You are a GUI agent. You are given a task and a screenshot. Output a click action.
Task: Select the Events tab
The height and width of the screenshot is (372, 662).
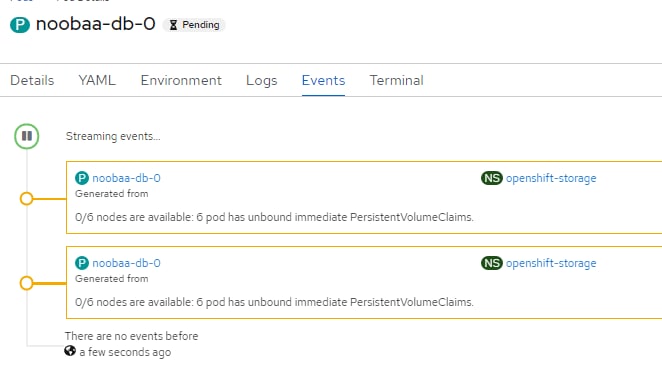(323, 80)
